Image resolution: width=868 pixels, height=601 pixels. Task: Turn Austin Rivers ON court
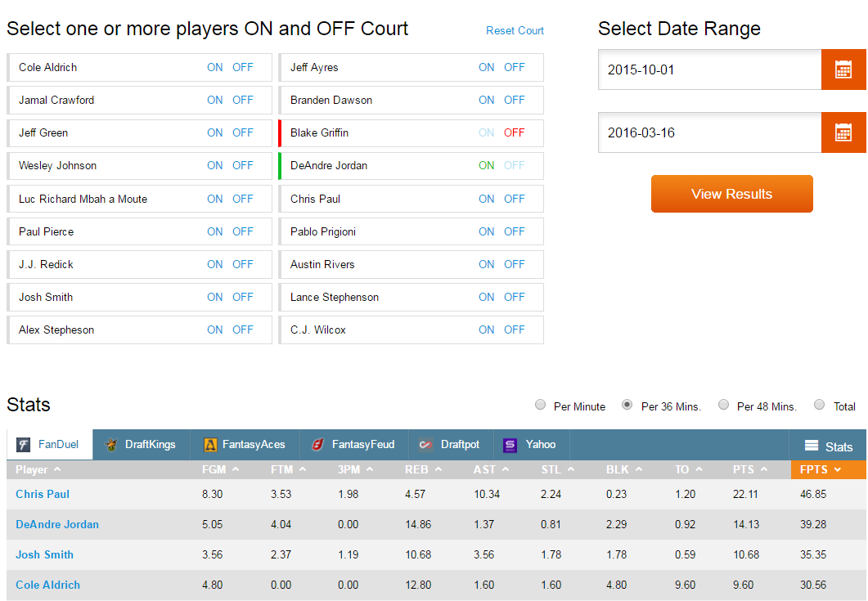[487, 265]
